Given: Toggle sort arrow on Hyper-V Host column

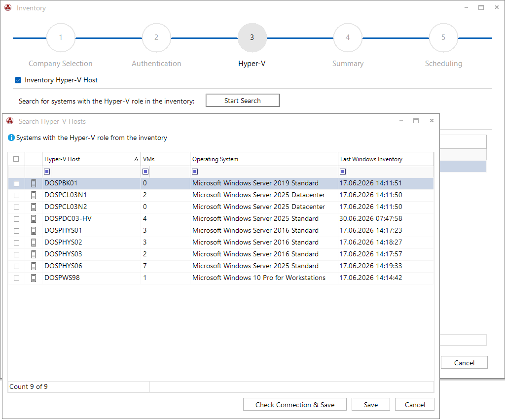Looking at the screenshot, I should tap(136, 159).
